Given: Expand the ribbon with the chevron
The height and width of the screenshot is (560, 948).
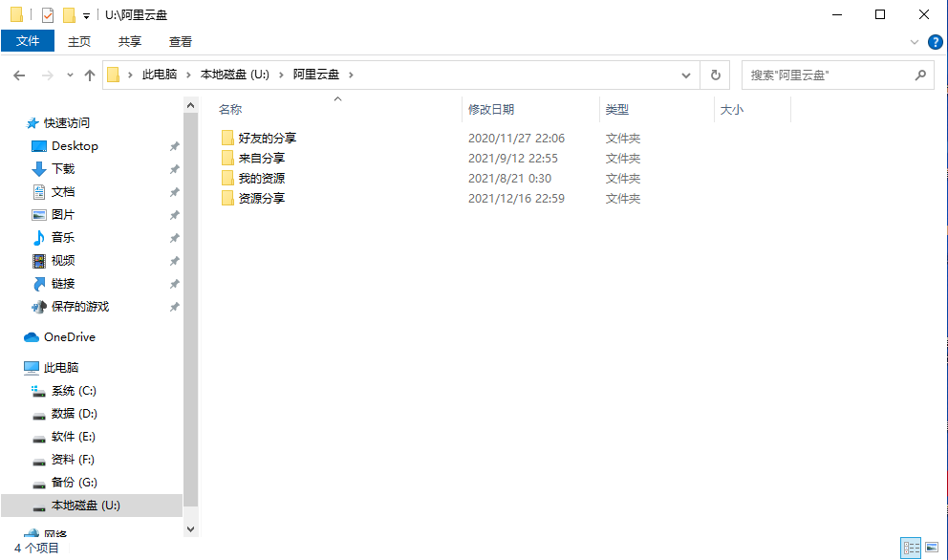Looking at the screenshot, I should 915,42.
